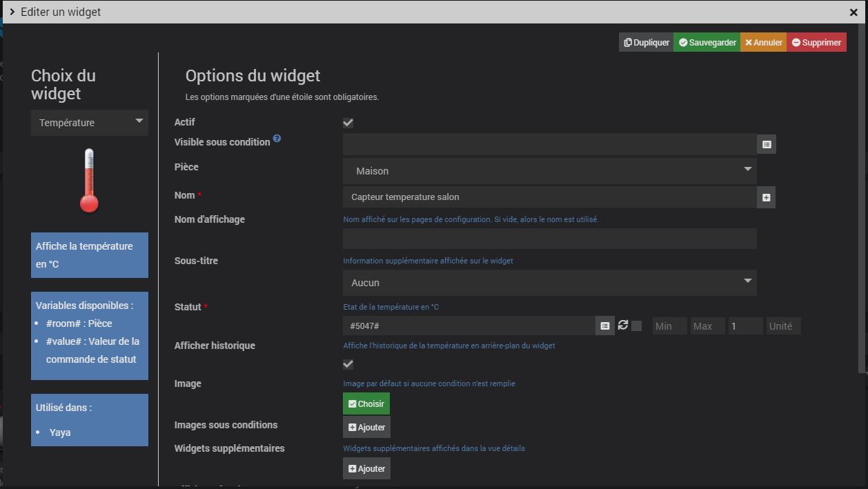Save widget with Sauvegarder button
Viewport: 868px width, 489px height.
click(707, 43)
